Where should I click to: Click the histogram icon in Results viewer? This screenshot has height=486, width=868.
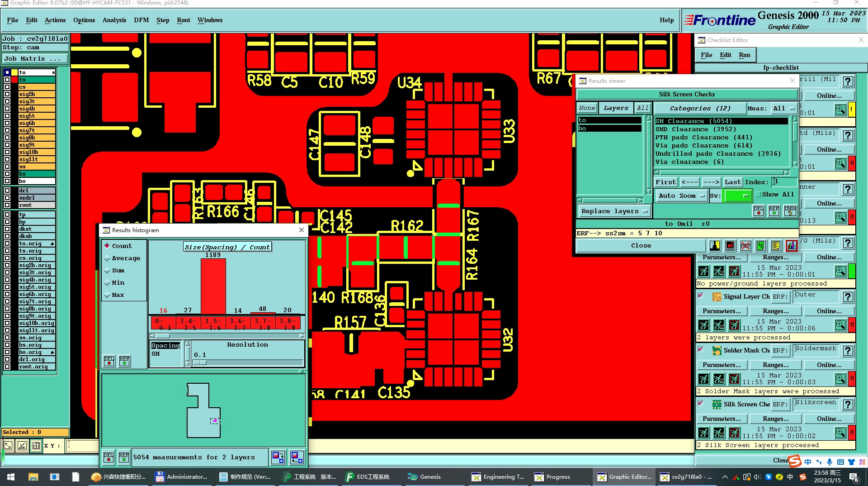[x=792, y=246]
